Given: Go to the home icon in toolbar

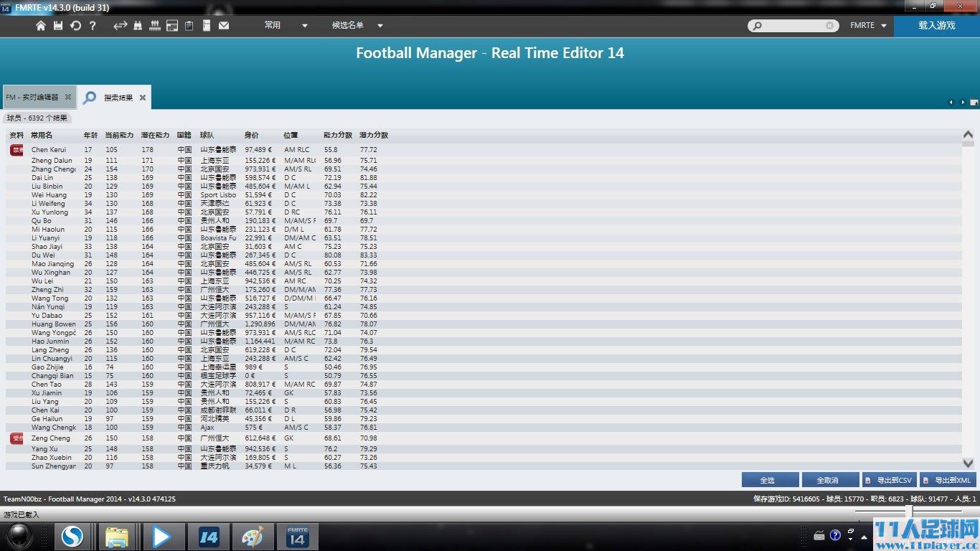Looking at the screenshot, I should (41, 26).
